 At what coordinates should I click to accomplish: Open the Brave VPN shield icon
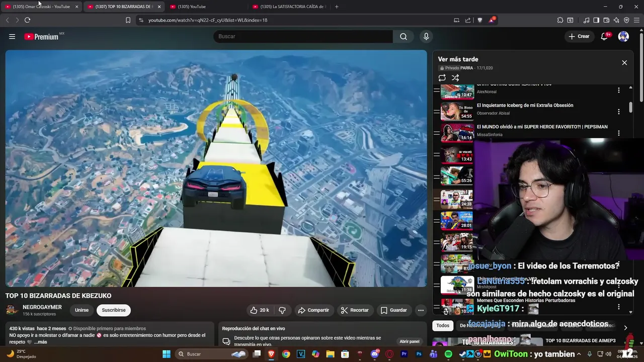point(626,20)
